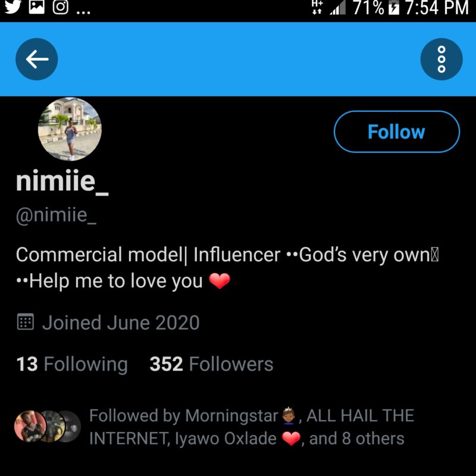Tap the 7:54 PM clock
This screenshot has height=476, width=476.
pyautogui.click(x=436, y=8)
